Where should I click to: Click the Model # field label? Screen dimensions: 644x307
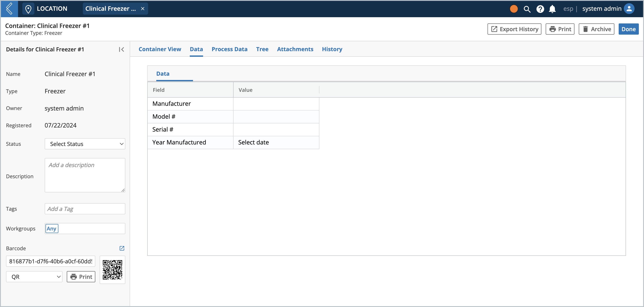click(164, 117)
